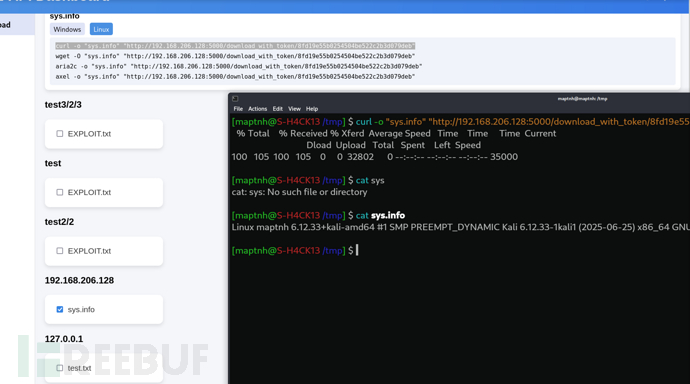This screenshot has height=384, width=690.
Task: Select the wget download command line
Action: 235,56
